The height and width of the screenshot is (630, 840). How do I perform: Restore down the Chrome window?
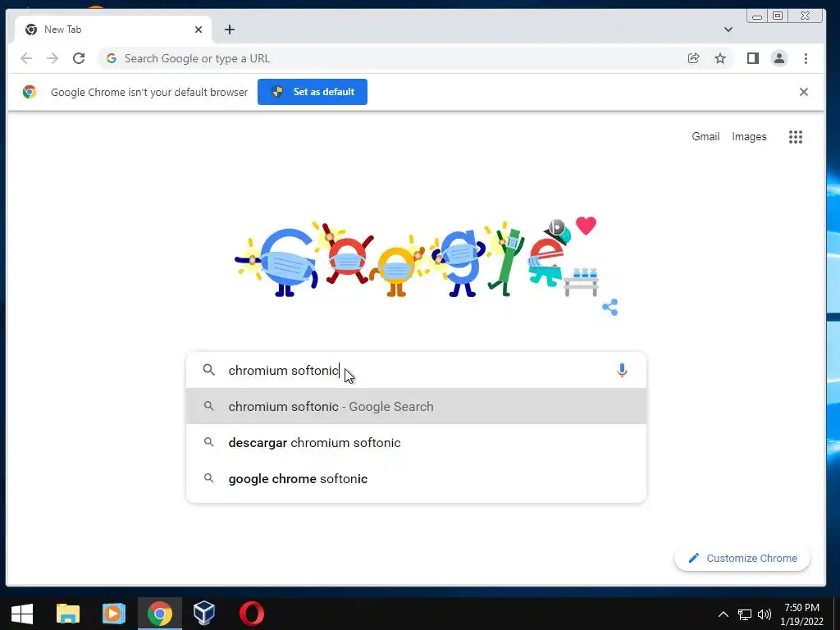click(778, 16)
